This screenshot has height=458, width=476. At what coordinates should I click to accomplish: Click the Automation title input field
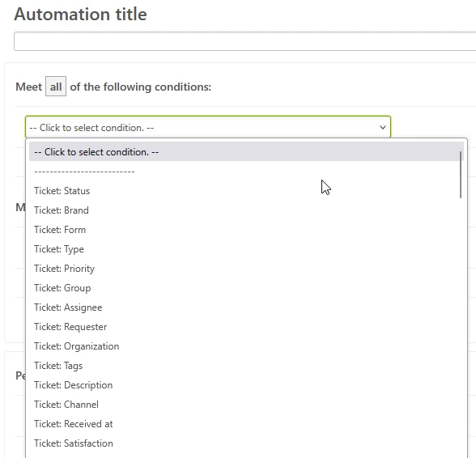[244, 41]
